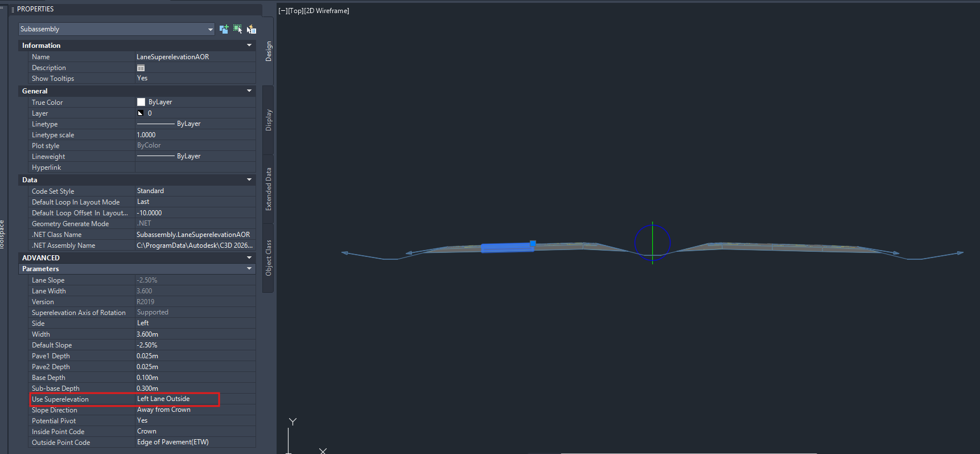
Task: Open the viewport [-] controls menu
Action: pos(283,11)
